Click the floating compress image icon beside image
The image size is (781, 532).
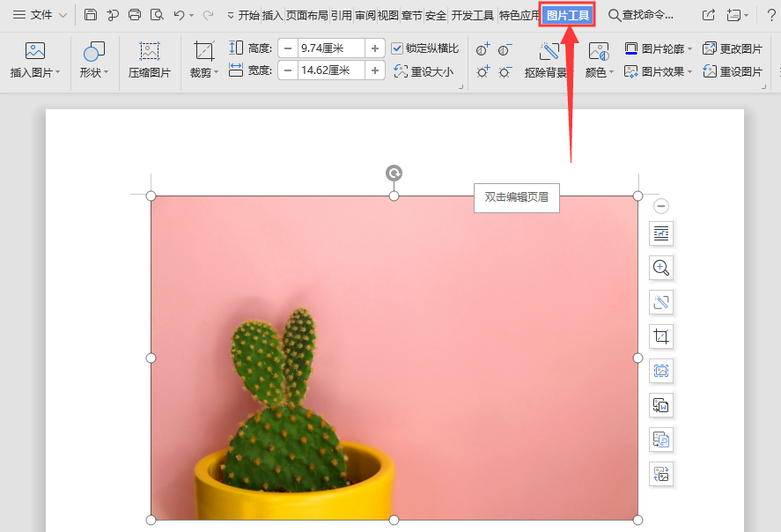[x=661, y=371]
